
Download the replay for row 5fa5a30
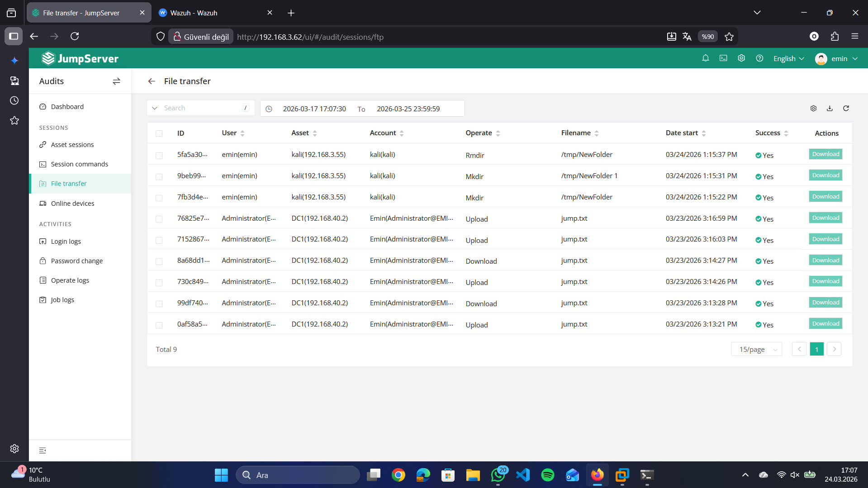pos(825,154)
